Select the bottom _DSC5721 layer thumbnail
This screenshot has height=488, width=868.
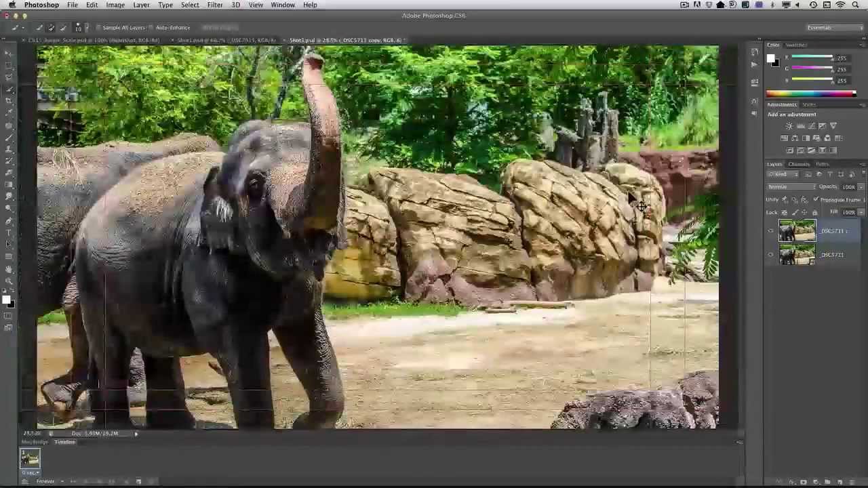(x=797, y=255)
